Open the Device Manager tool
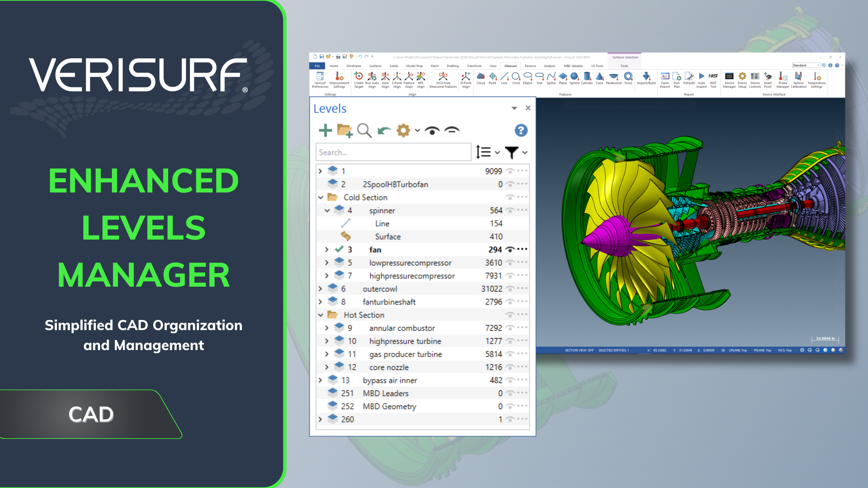 point(729,80)
